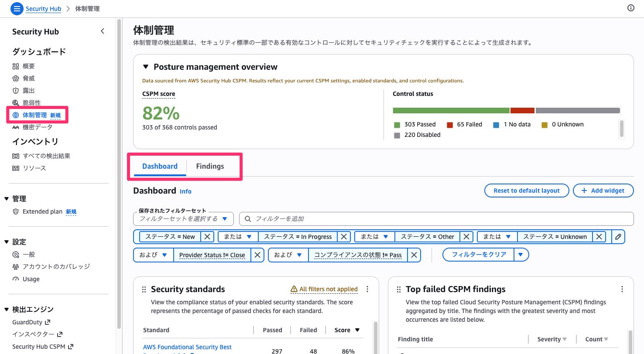Click the sidebar vertical scrollbar
The image size is (644, 354).
click(x=119, y=174)
